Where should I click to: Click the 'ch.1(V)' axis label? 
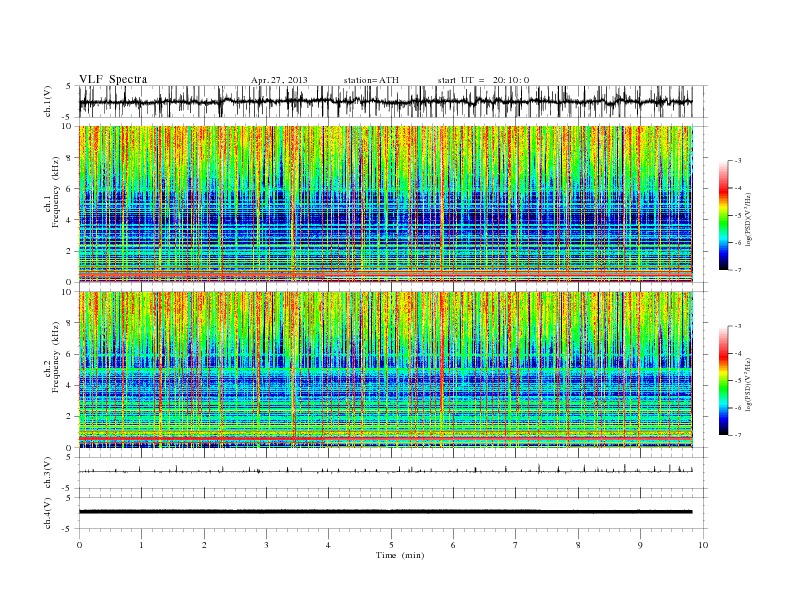pyautogui.click(x=48, y=101)
